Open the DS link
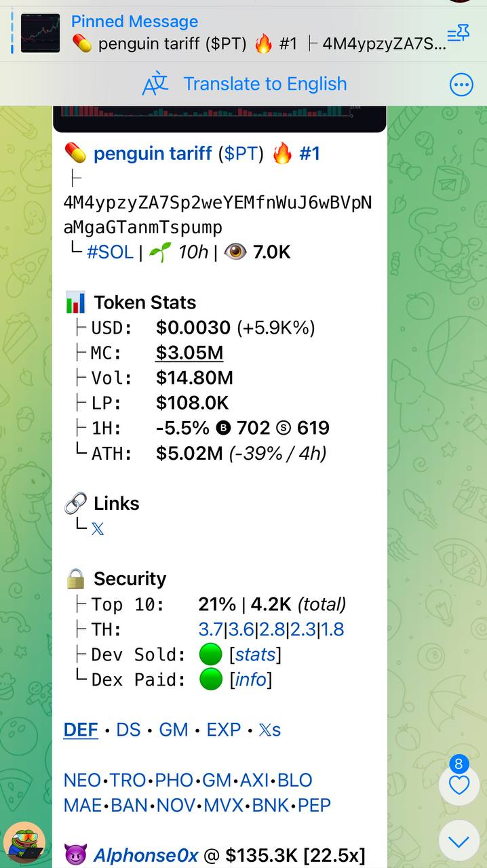Screen dimensions: 487x868 pyautogui.click(x=128, y=730)
